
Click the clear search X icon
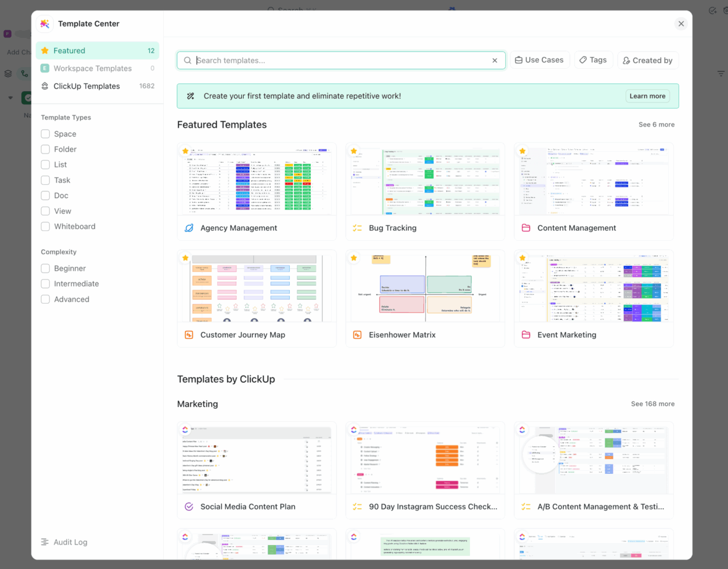(x=495, y=60)
